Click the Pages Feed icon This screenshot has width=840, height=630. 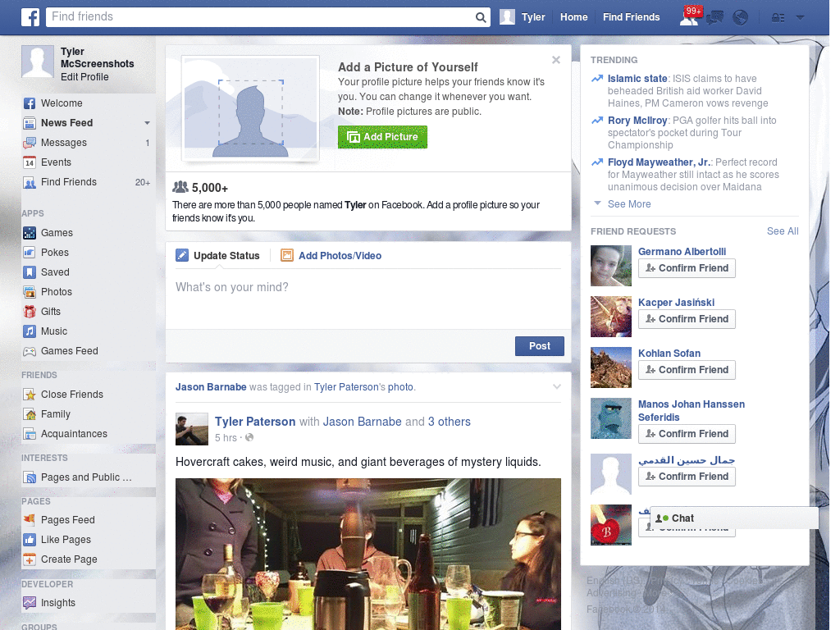pos(30,519)
